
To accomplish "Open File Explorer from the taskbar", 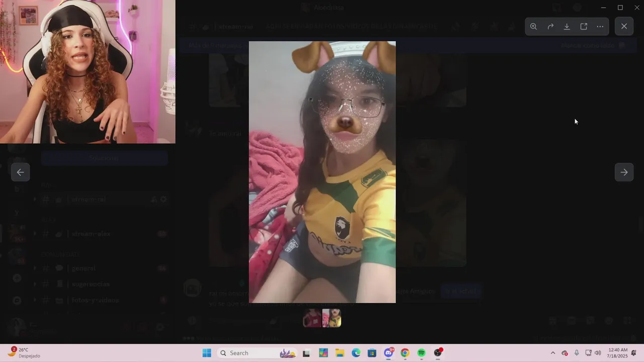I will tap(340, 353).
